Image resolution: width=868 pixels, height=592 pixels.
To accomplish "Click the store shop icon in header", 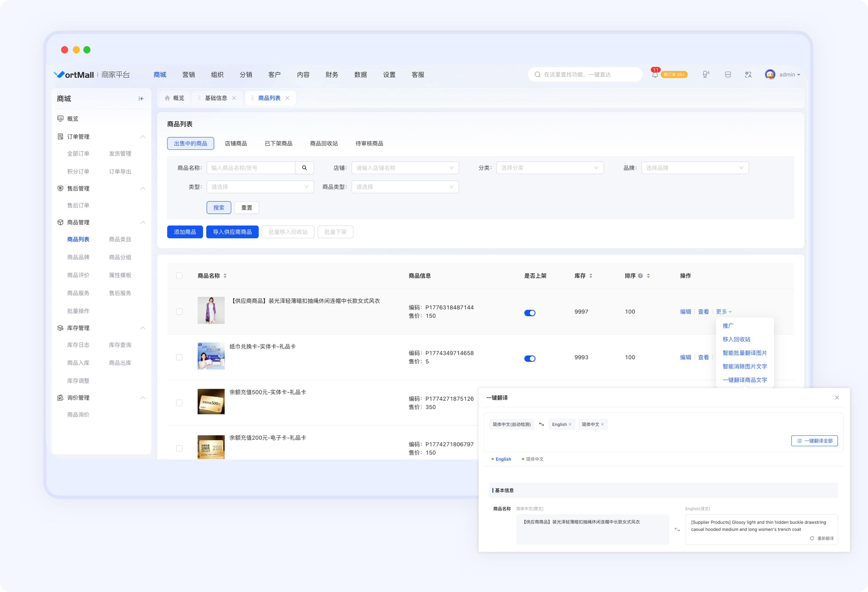I will point(728,75).
